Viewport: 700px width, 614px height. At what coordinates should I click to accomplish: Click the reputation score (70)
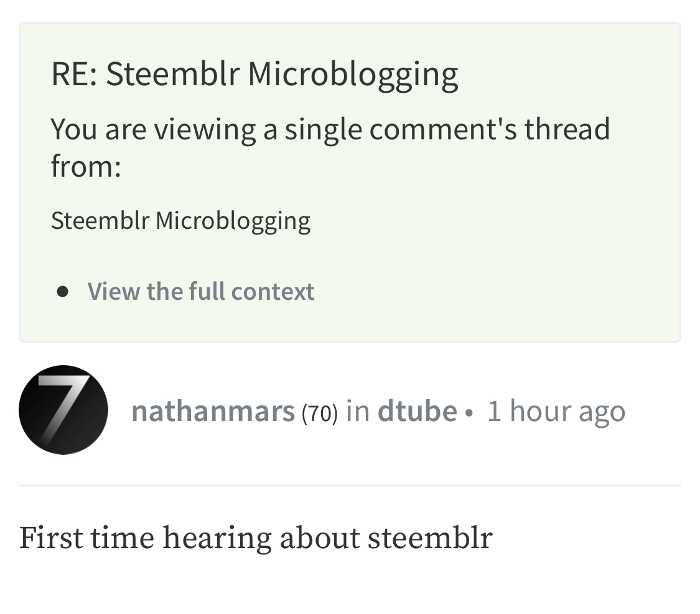320,412
